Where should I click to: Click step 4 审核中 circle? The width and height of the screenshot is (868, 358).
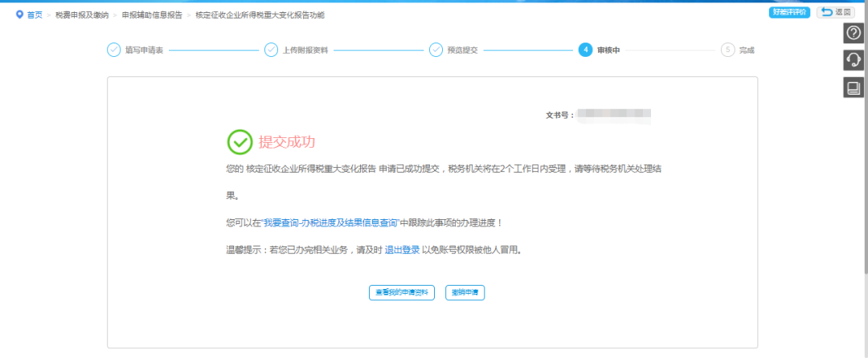click(585, 51)
